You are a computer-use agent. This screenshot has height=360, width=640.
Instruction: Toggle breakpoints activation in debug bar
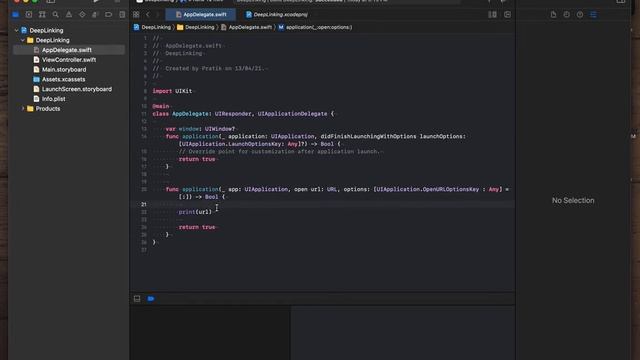151,299
